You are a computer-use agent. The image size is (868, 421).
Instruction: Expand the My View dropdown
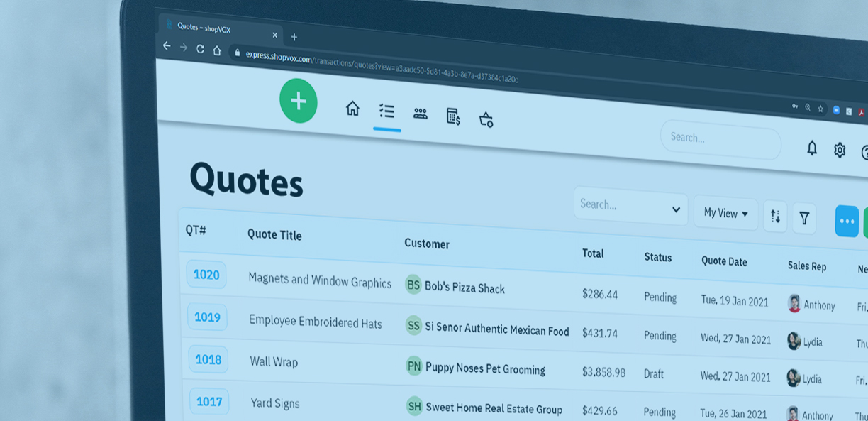coord(725,213)
